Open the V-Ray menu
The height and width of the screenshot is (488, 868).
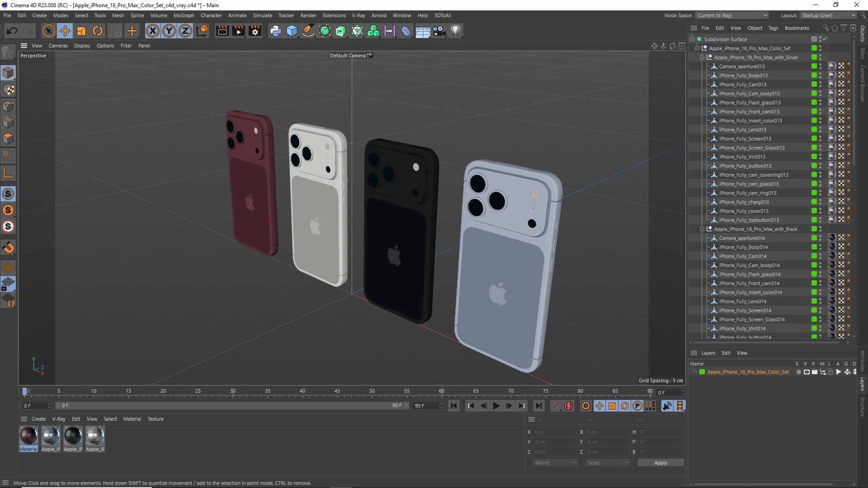click(x=359, y=15)
